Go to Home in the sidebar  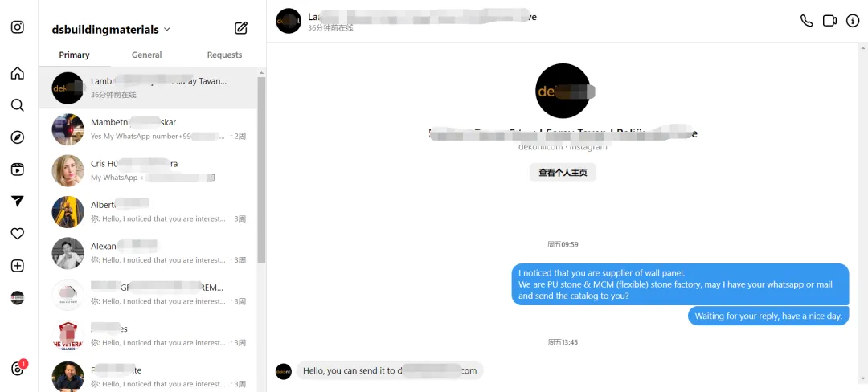(18, 73)
